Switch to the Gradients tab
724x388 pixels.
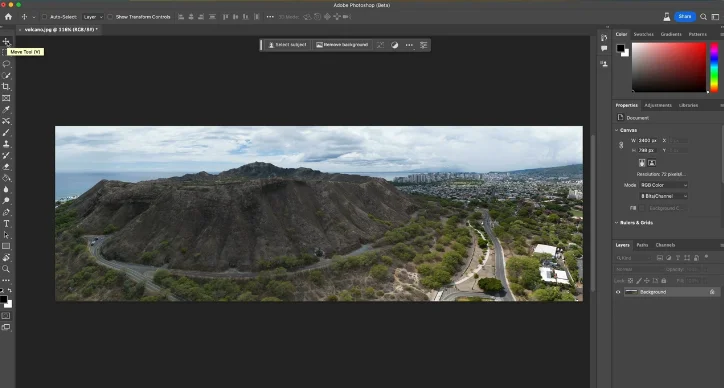[x=671, y=34]
